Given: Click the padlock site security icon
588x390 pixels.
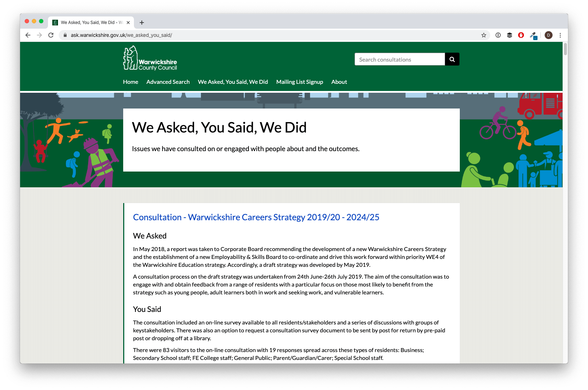Looking at the screenshot, I should click(65, 35).
